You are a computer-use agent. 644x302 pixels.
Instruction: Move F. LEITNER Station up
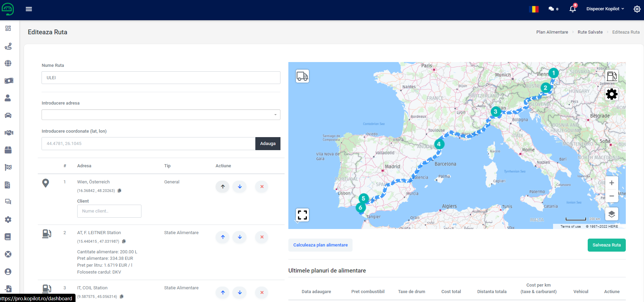coord(223,237)
